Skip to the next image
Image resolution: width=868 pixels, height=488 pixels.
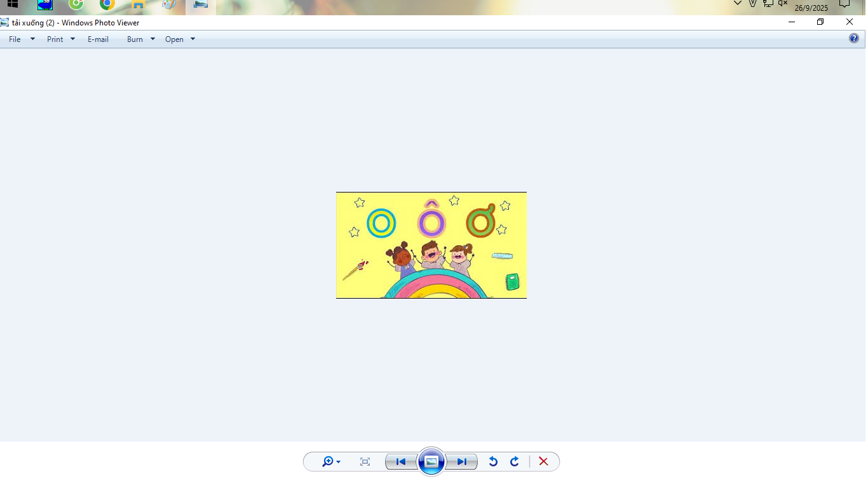click(461, 462)
